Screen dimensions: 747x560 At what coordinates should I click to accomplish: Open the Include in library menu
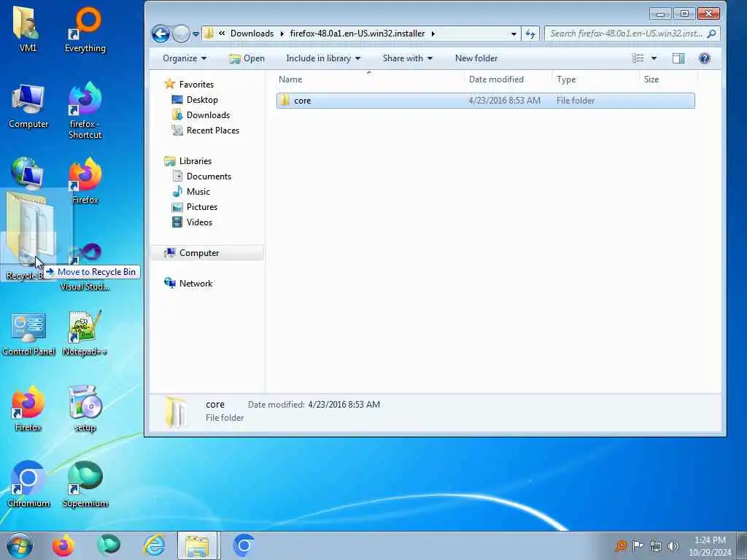[323, 58]
